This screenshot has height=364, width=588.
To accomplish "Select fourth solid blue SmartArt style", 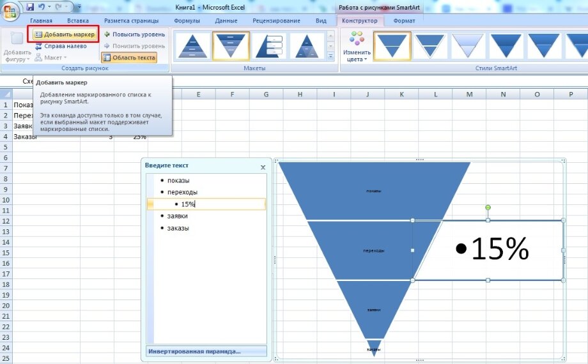I will tap(506, 46).
